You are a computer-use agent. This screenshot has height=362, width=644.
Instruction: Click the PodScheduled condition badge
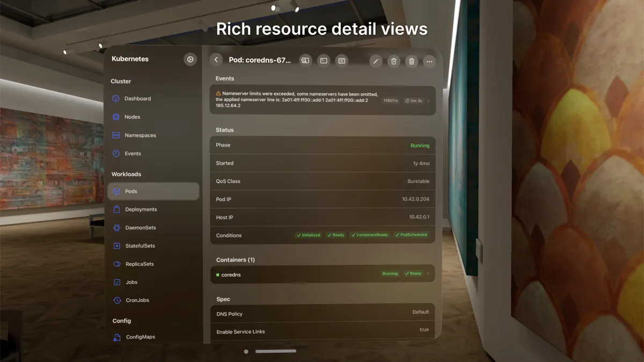pos(411,234)
